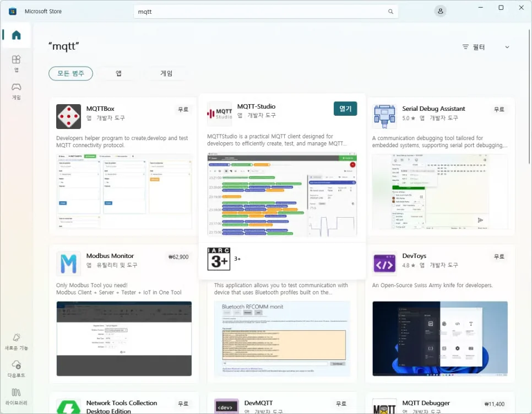Click the Modbus Monitor app icon
532x414 pixels.
pyautogui.click(x=68, y=264)
